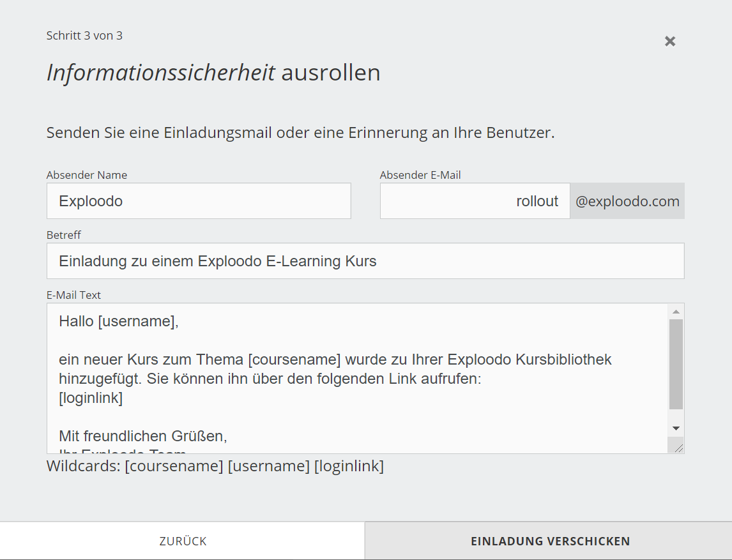This screenshot has height=560, width=732.
Task: Click the Informationssicherheit ausrollen heading
Action: click(x=213, y=73)
